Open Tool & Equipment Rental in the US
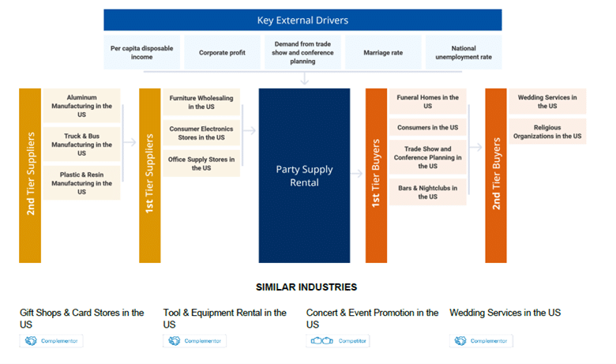 click(x=225, y=318)
